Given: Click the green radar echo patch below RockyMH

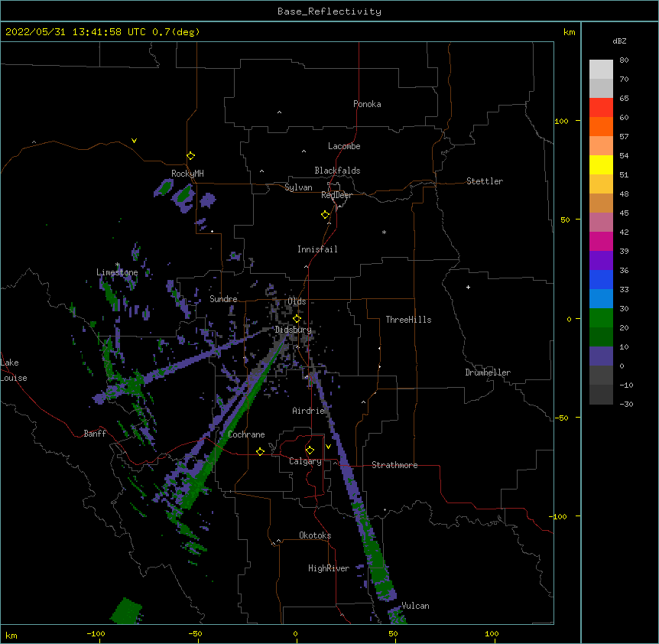Looking at the screenshot, I should tap(183, 194).
